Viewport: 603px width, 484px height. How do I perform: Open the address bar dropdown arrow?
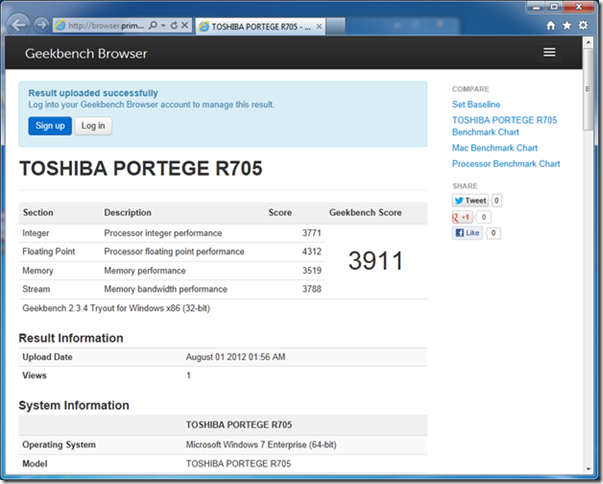click(x=163, y=25)
